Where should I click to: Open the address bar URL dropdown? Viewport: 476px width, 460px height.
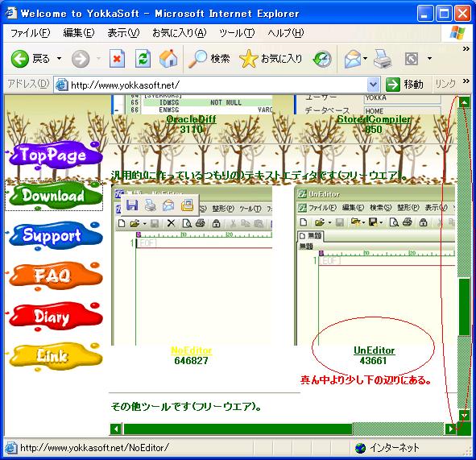click(373, 85)
